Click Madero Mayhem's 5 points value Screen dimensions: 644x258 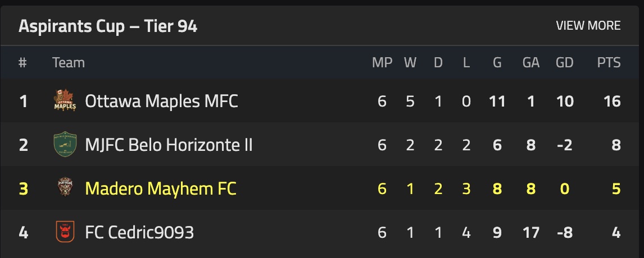[616, 188]
